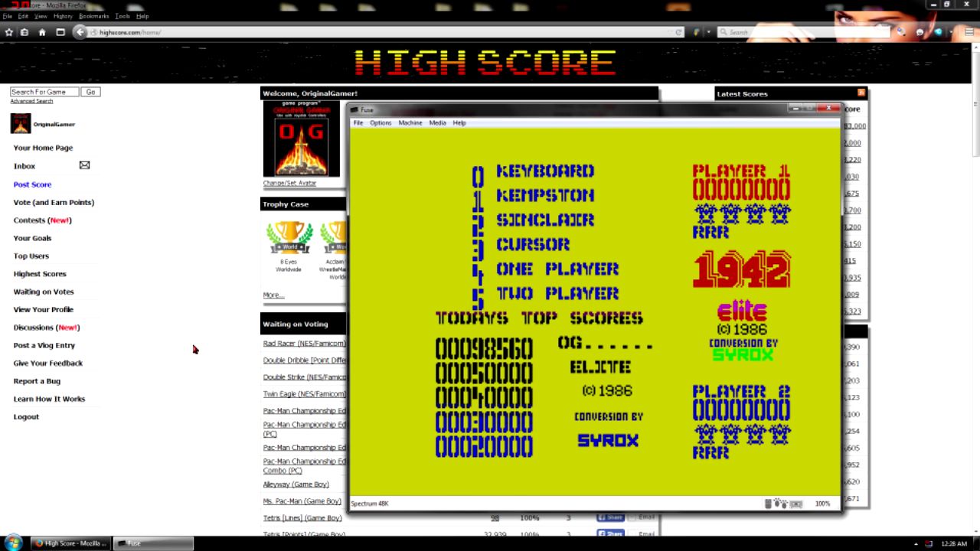Open Learn How It Works link

click(49, 399)
